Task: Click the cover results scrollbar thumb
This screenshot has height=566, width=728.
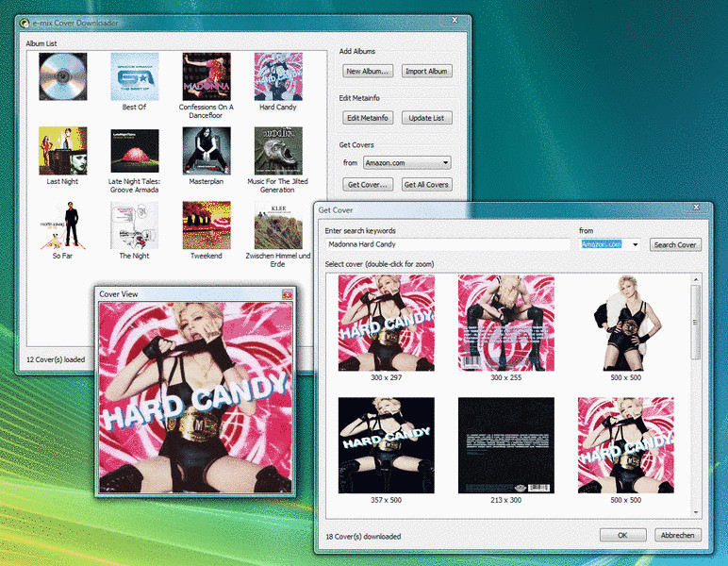Action: pos(696,322)
